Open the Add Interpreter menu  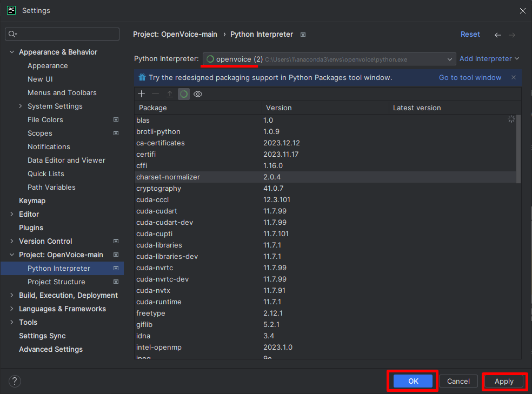(x=489, y=59)
